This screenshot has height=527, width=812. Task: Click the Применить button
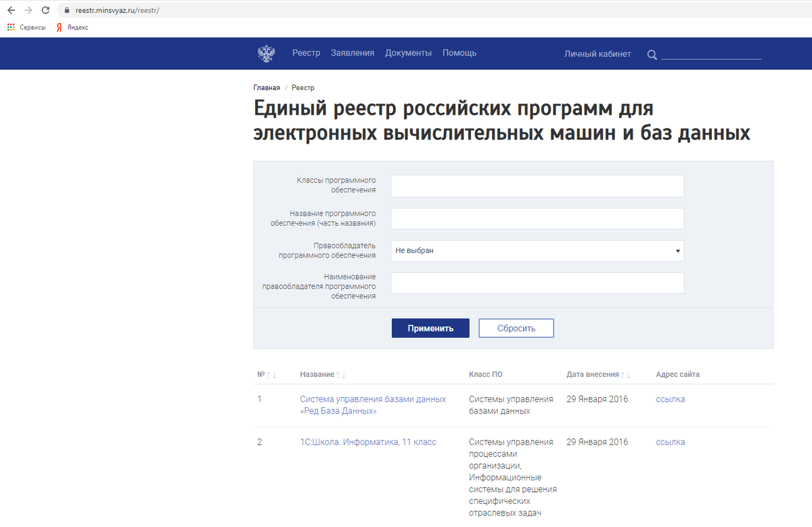click(x=430, y=328)
